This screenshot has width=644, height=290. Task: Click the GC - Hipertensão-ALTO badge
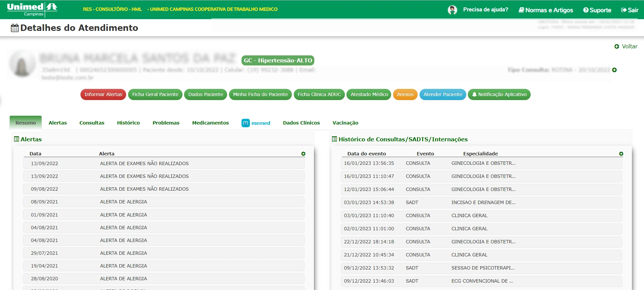point(278,60)
